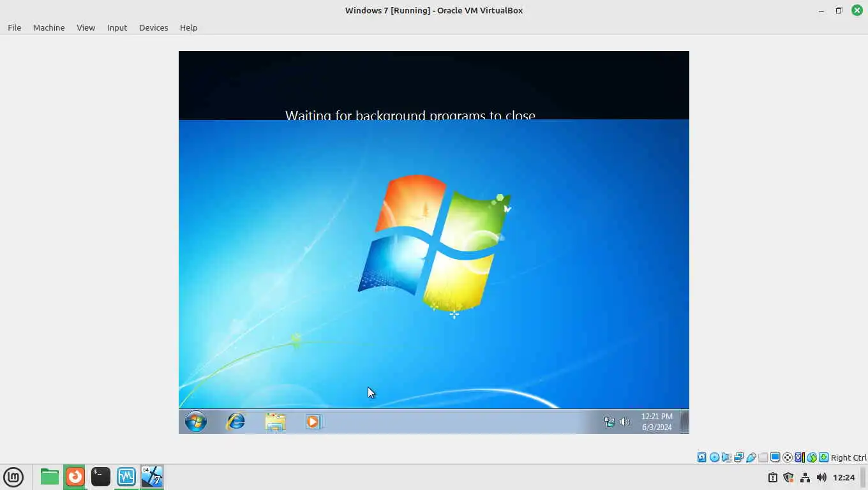Close the Windows 7 VirtualBox window
Image resolution: width=868 pixels, height=490 pixels.
point(857,10)
